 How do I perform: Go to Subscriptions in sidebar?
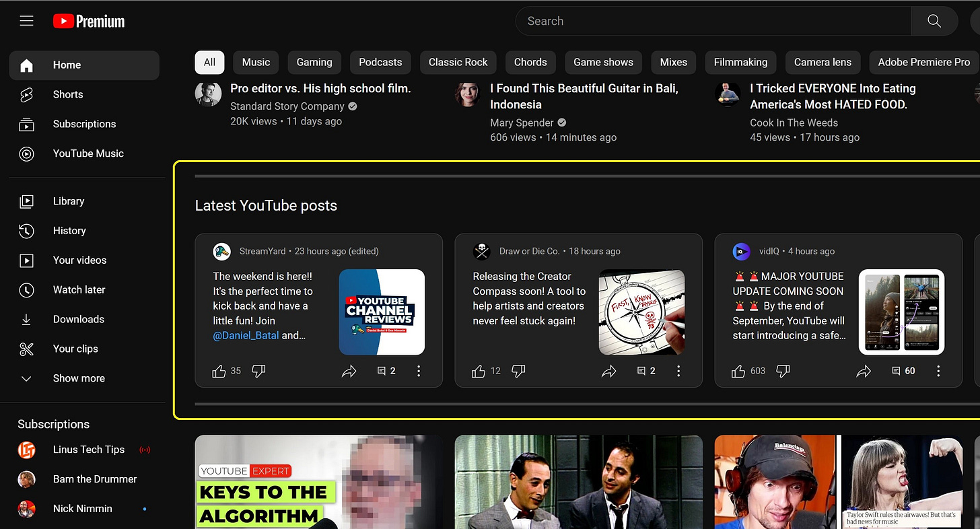(84, 125)
